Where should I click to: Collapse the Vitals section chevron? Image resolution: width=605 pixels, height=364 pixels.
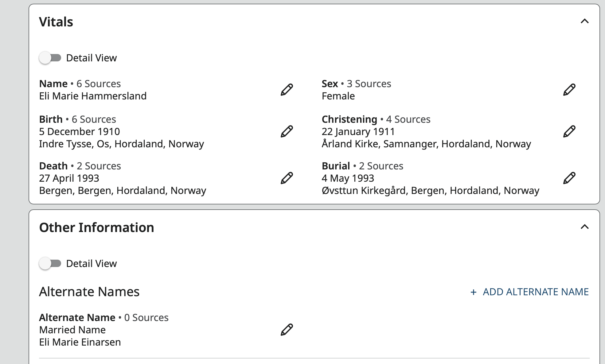[x=584, y=21]
